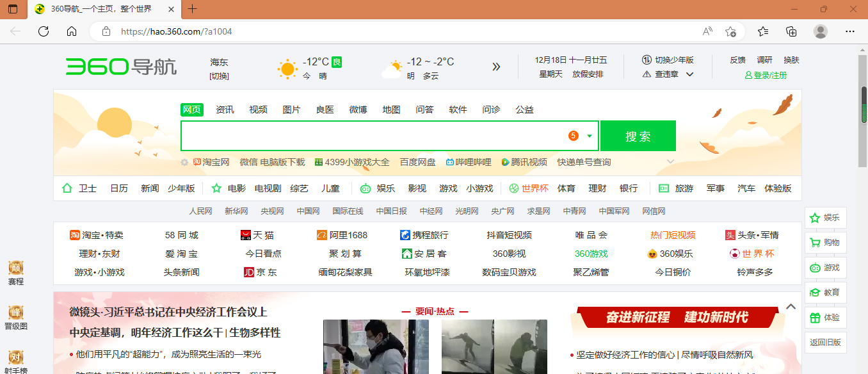This screenshot has width=868, height=374.
Task: Switch to the 地图 search tab
Action: pyautogui.click(x=391, y=110)
